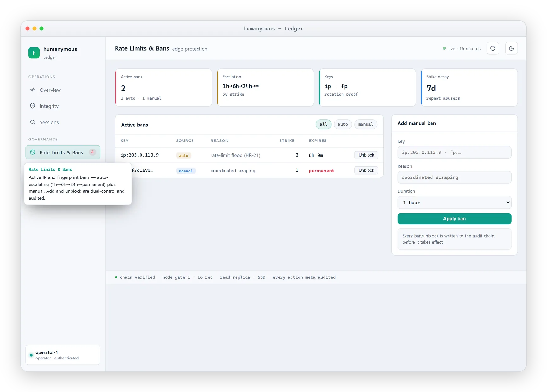Click the chain verified green dot
The width and height of the screenshot is (547, 392).
click(x=116, y=277)
